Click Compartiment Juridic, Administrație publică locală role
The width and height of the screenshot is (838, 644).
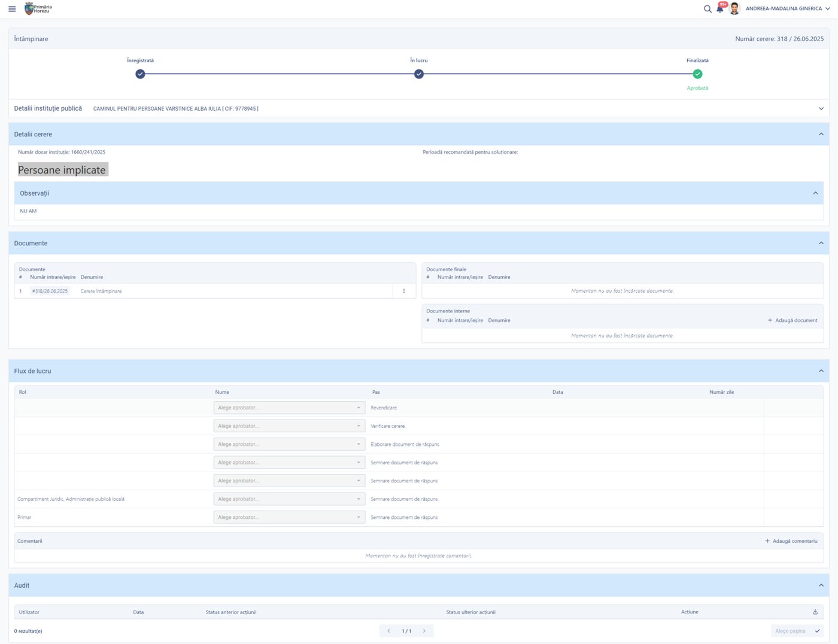71,499
